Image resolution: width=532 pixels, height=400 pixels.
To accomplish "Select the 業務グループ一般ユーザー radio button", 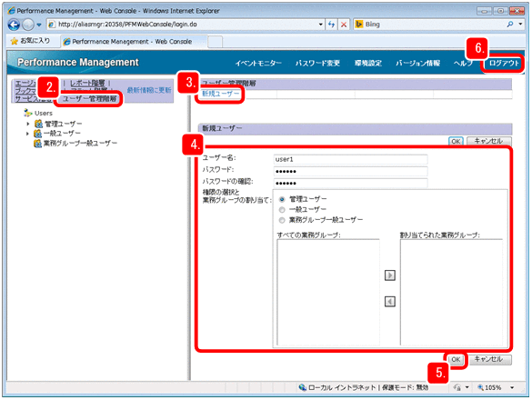I will pyautogui.click(x=282, y=220).
